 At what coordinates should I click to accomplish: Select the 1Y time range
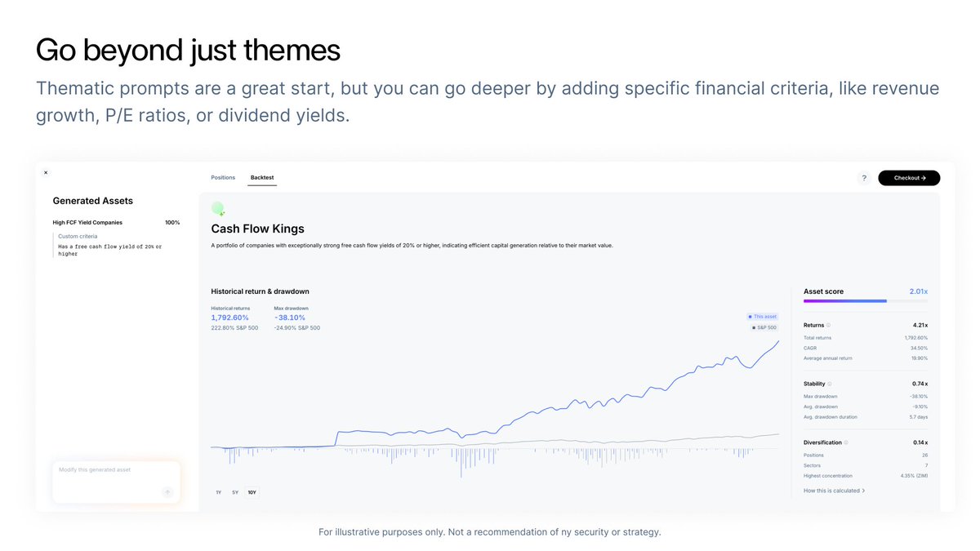pyautogui.click(x=219, y=492)
